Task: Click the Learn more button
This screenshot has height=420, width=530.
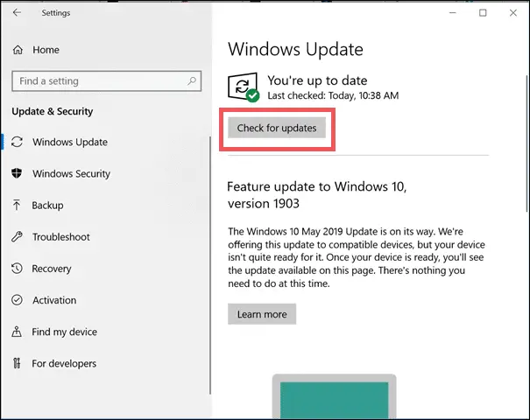Action: 262,314
